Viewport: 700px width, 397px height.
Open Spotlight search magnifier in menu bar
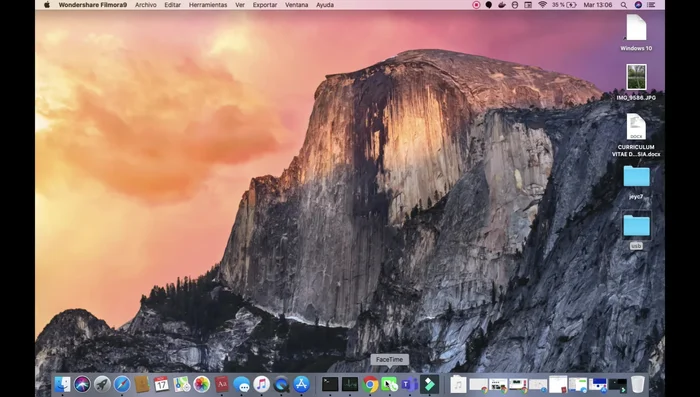624,5
